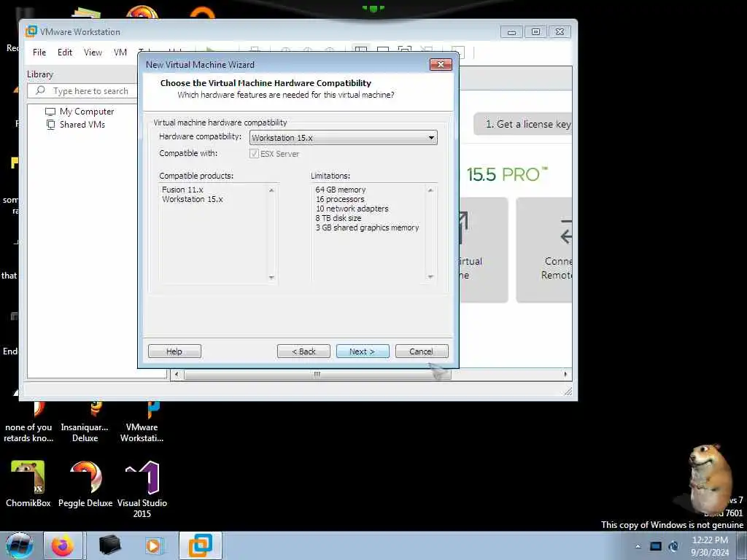Click the magnifier icon in Library search

pyautogui.click(x=41, y=90)
